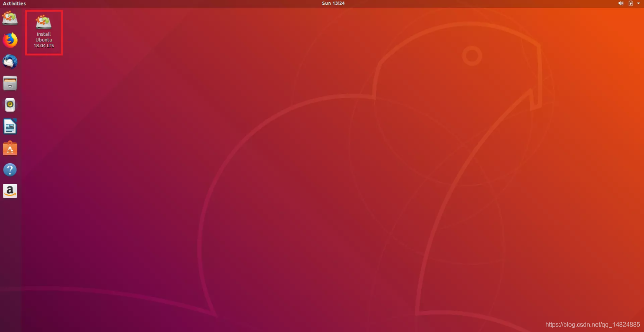Open LibreOffice Writer from the dock
Viewport: 644px width, 332px height.
tap(10, 126)
